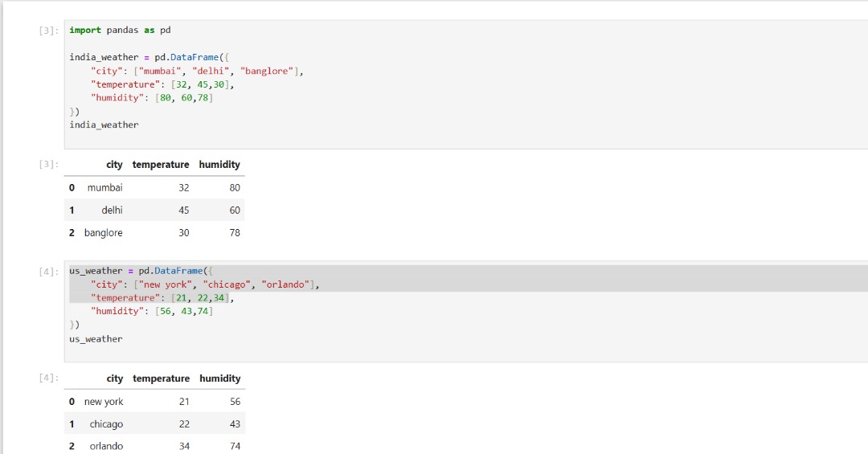The image size is (868, 454).
Task: Click the us_weather code cell
Action: (x=466, y=312)
